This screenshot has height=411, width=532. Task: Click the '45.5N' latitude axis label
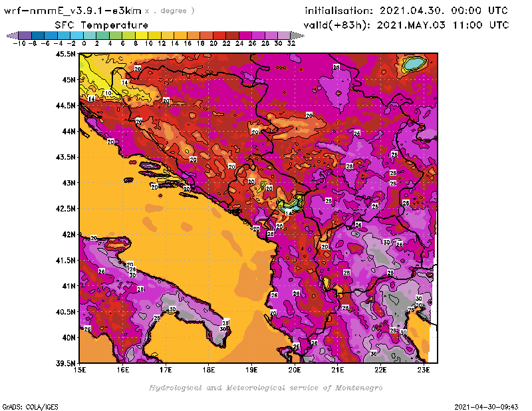(65, 54)
